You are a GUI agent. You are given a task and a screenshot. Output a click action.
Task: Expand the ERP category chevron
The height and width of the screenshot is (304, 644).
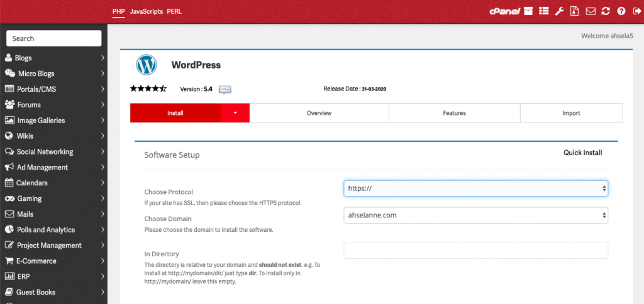click(103, 276)
